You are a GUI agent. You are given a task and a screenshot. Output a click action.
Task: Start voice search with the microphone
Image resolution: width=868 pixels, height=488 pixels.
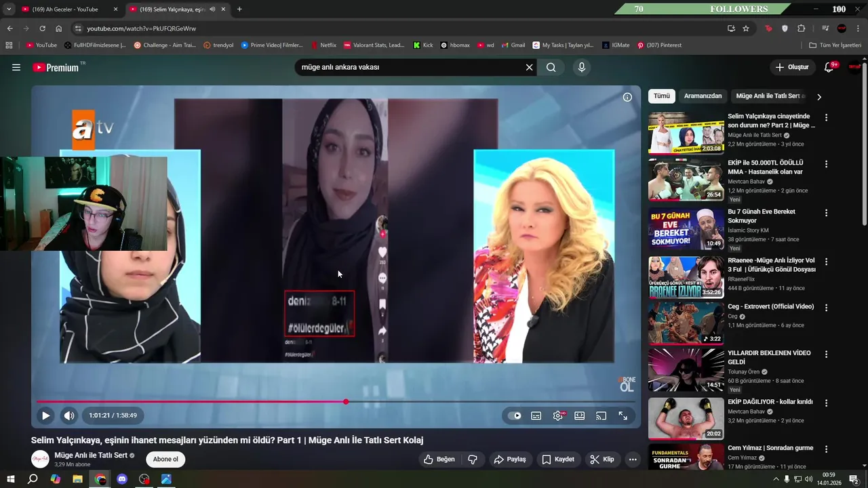coord(581,67)
